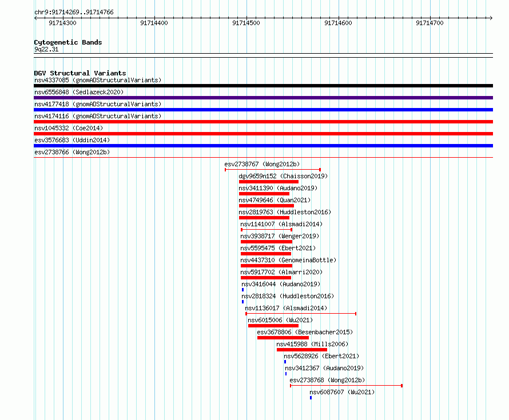Open esv2738767 (Wong2012b) label
The height and width of the screenshot is (420, 509).
point(262,164)
